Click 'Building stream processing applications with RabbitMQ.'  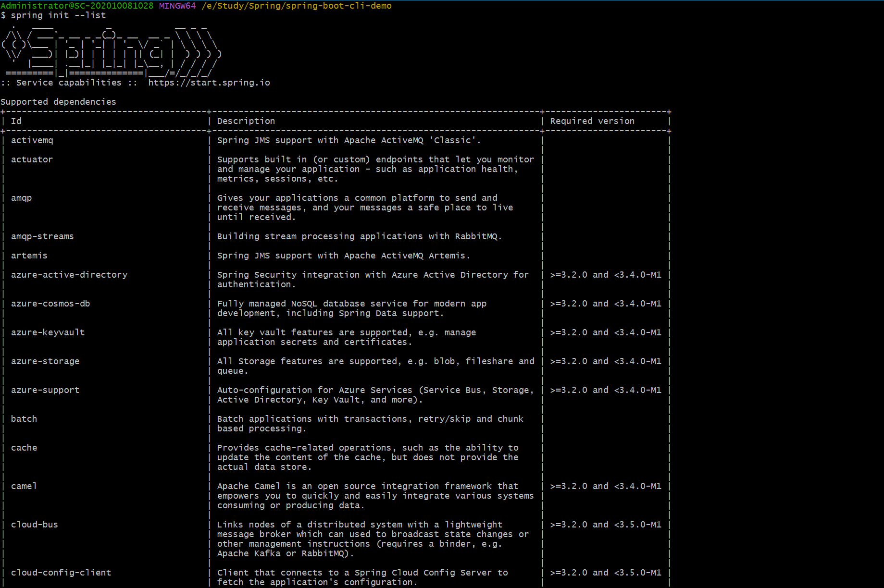pos(360,236)
